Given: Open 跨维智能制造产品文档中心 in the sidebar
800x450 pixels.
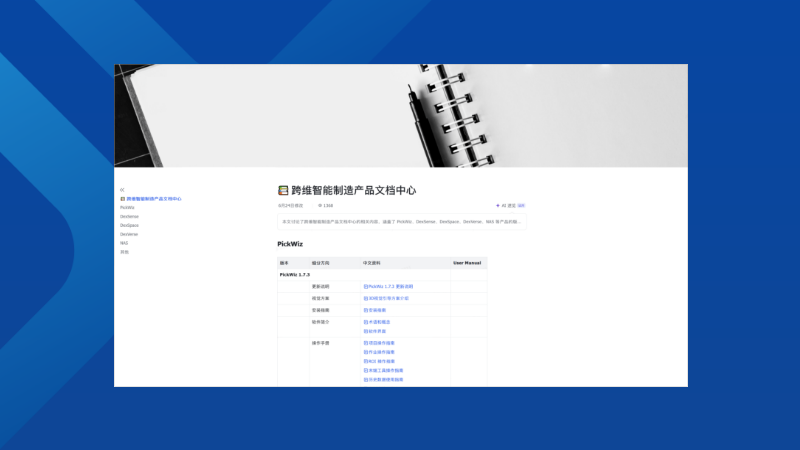Looking at the screenshot, I should (x=154, y=199).
